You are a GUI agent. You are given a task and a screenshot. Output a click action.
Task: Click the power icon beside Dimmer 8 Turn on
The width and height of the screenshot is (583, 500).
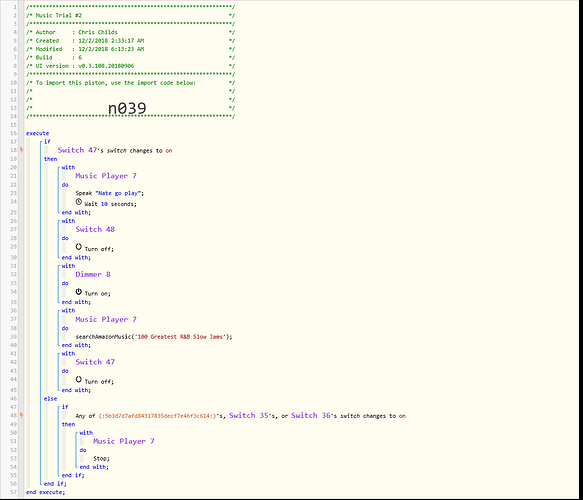pyautogui.click(x=78, y=292)
